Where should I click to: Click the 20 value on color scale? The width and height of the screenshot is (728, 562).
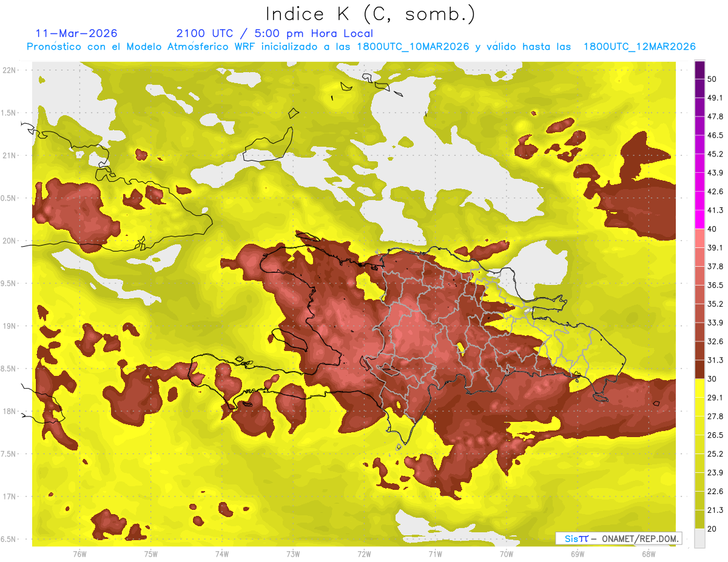(712, 529)
